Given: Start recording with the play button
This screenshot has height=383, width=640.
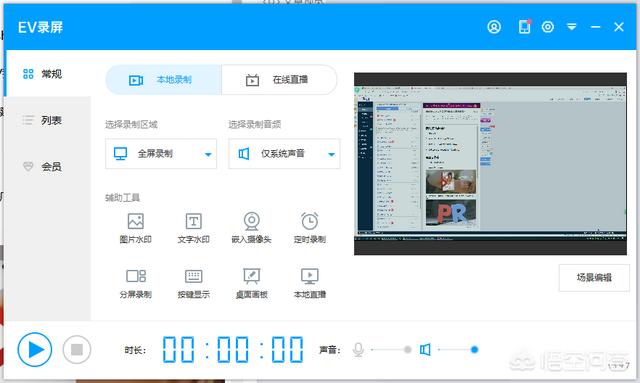Looking at the screenshot, I should pyautogui.click(x=35, y=350).
